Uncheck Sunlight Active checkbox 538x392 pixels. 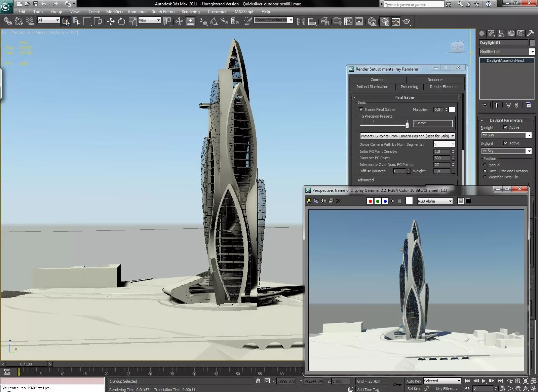(505, 127)
